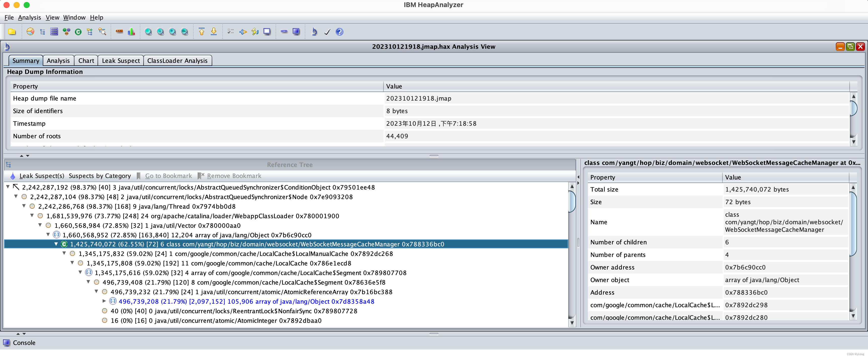The height and width of the screenshot is (358, 868).
Task: Click the reference tree vertical scrollbar thumb
Action: click(x=572, y=201)
